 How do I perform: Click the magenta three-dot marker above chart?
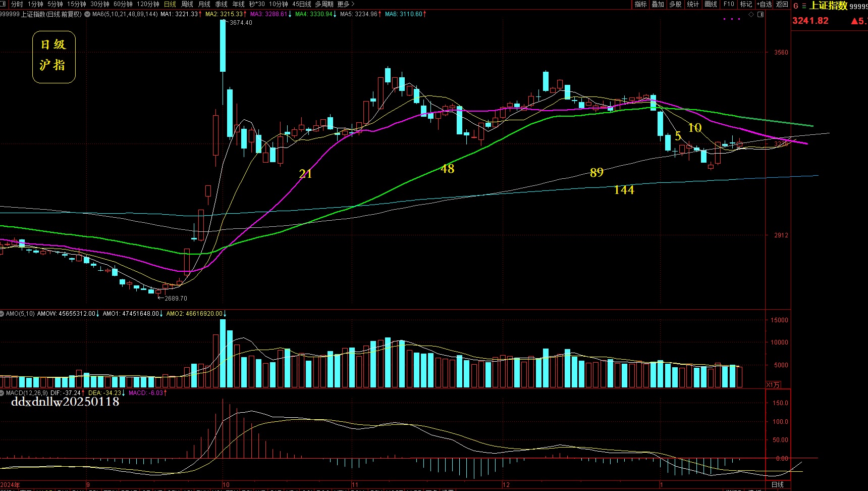click(x=732, y=19)
